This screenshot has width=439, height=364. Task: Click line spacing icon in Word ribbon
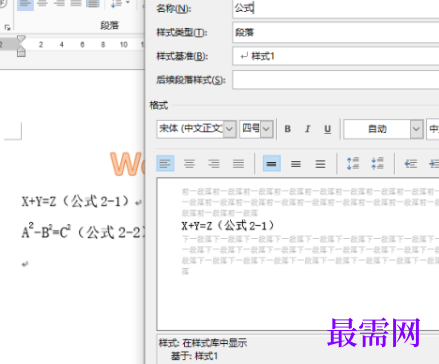tap(117, 4)
